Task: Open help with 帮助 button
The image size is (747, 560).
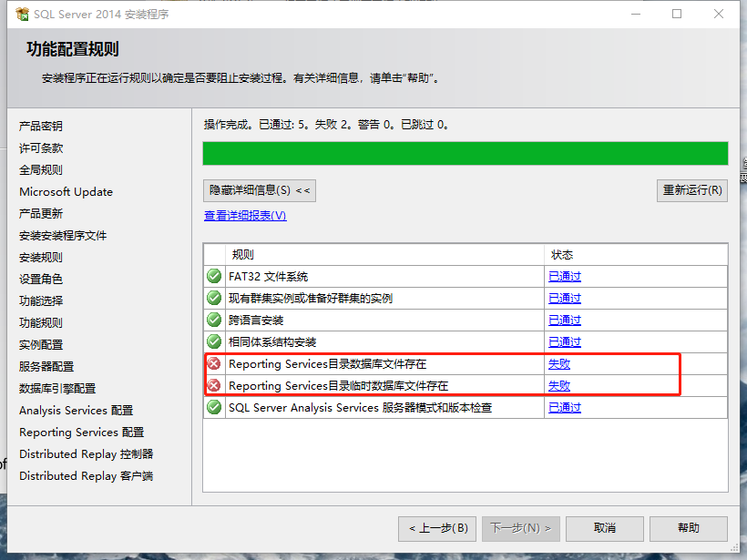Action: pyautogui.click(x=689, y=528)
